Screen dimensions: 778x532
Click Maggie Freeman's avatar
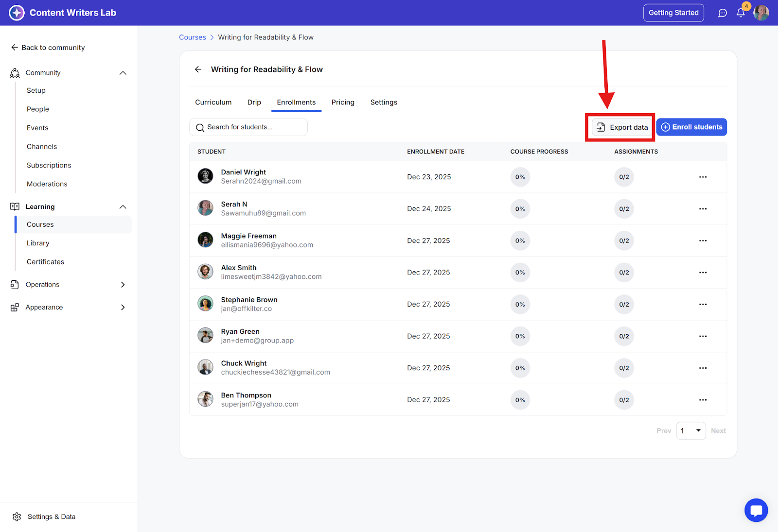pyautogui.click(x=205, y=240)
